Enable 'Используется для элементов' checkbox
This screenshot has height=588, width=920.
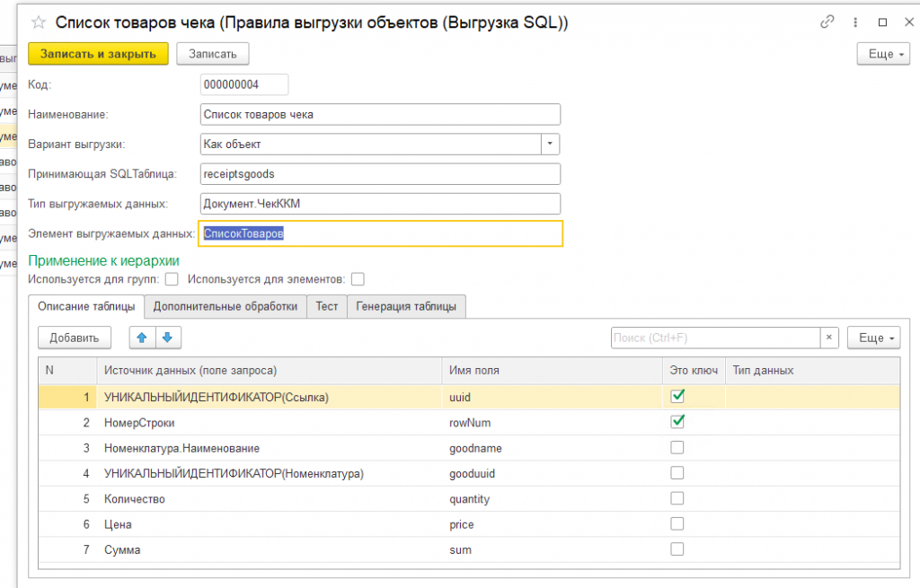point(358,279)
